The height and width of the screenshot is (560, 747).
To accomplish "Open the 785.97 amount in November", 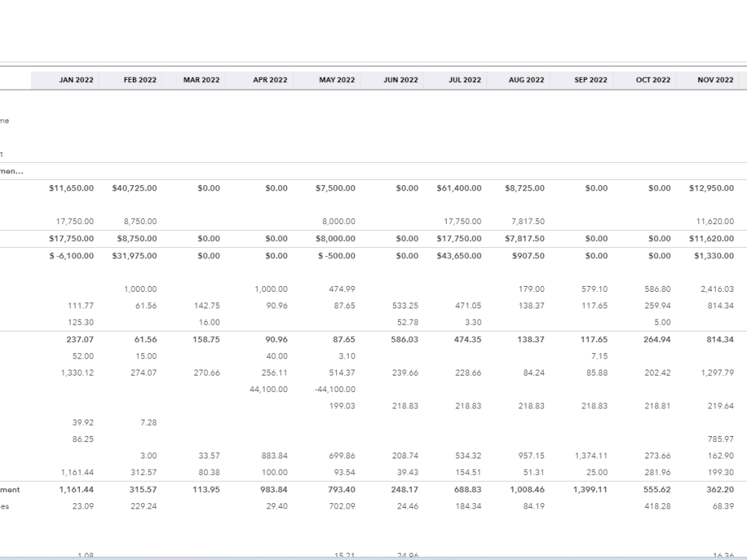I will tap(720, 440).
